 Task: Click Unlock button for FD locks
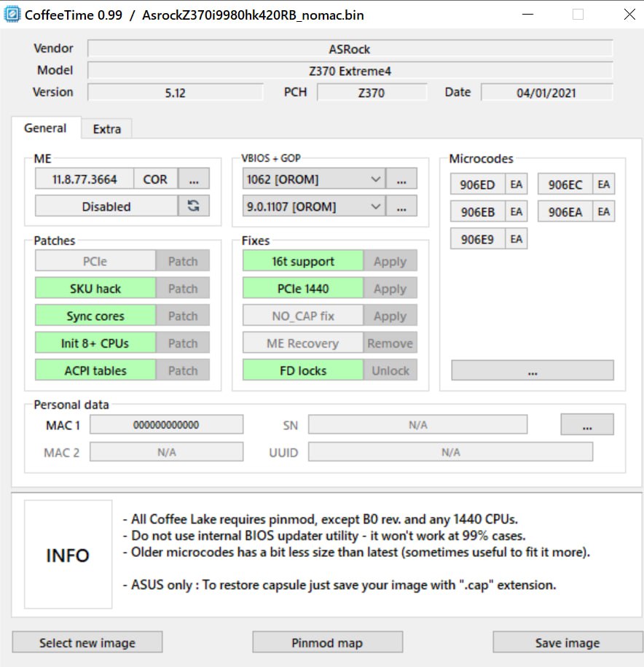point(390,370)
